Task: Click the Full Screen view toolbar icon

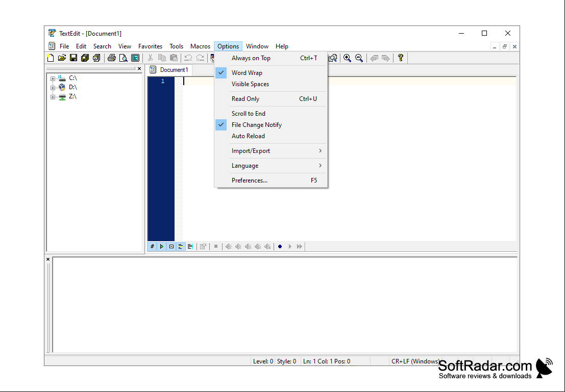Action: 135,58
